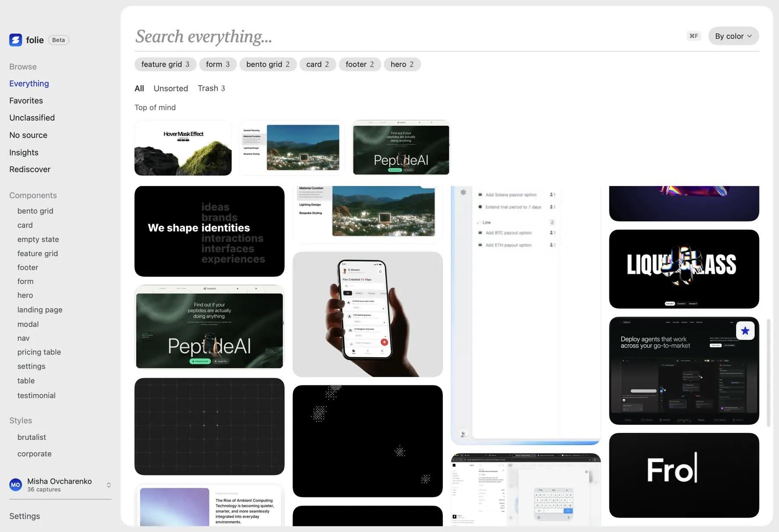Screen dimensions: 779x532
Task: Filter by footer tag chip
Action: 360,64
